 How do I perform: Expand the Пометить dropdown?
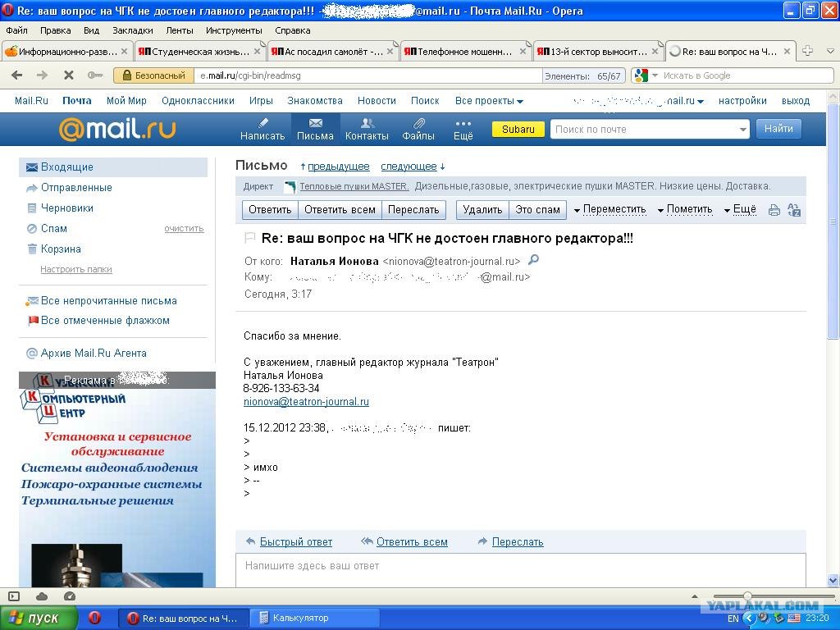pos(685,210)
